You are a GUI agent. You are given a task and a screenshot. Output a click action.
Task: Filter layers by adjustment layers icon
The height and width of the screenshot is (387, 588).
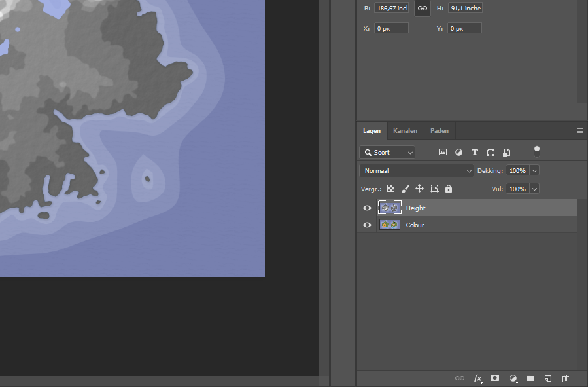pyautogui.click(x=458, y=152)
